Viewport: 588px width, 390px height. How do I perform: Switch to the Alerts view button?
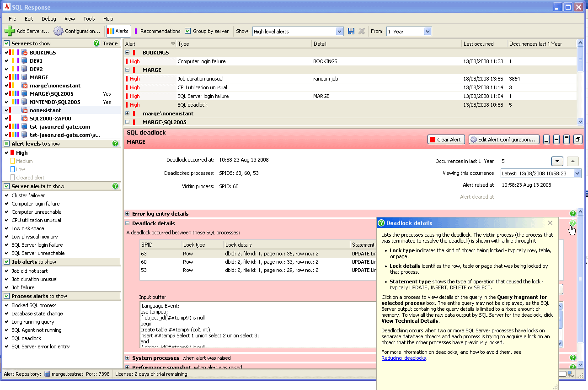pyautogui.click(x=118, y=31)
